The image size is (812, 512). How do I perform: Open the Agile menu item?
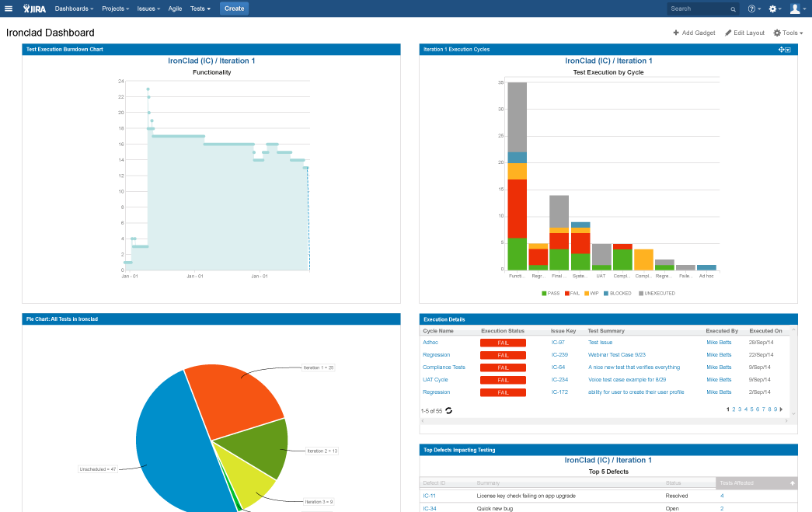(175, 9)
